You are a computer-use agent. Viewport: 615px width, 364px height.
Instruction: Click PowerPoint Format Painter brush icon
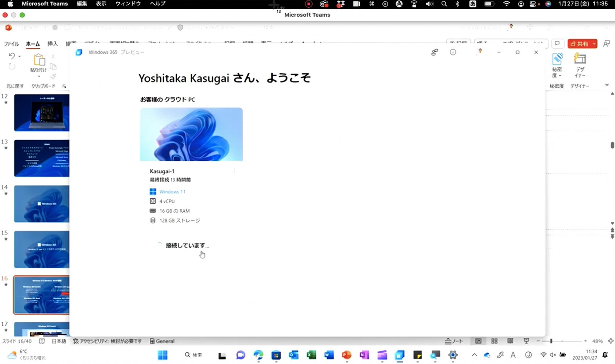53,76
